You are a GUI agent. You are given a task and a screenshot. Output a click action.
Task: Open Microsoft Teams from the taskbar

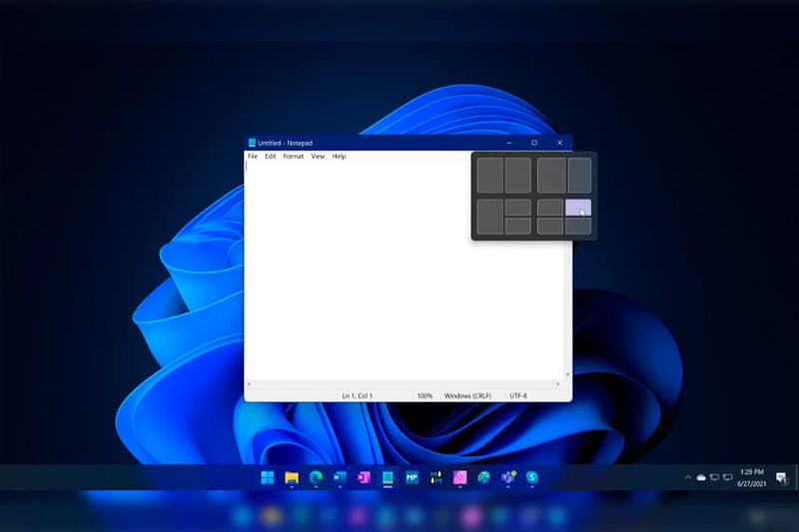tap(508, 477)
